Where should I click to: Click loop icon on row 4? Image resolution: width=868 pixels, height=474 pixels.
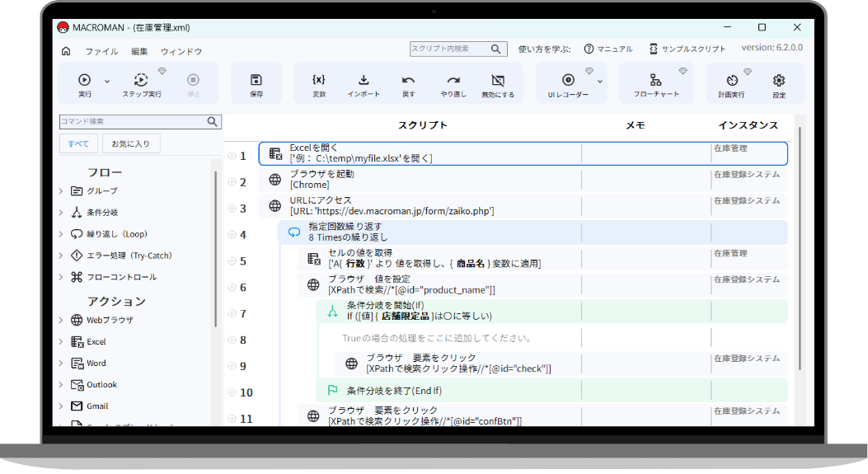(294, 232)
